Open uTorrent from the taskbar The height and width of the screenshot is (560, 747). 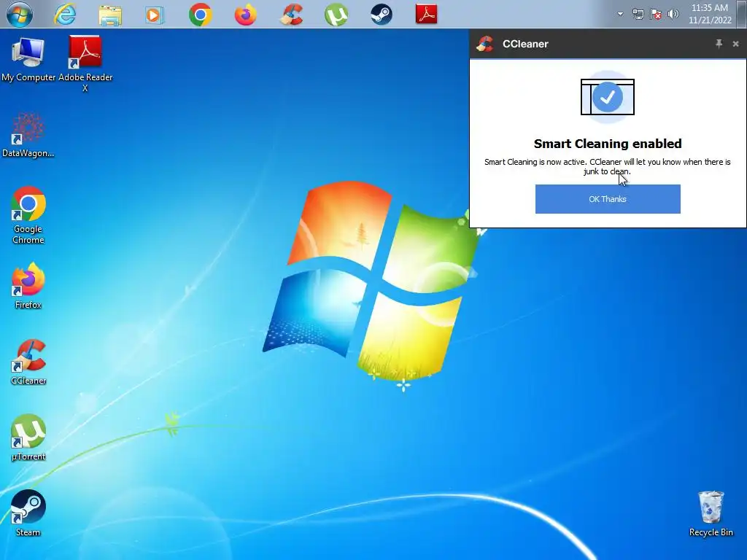pyautogui.click(x=336, y=15)
